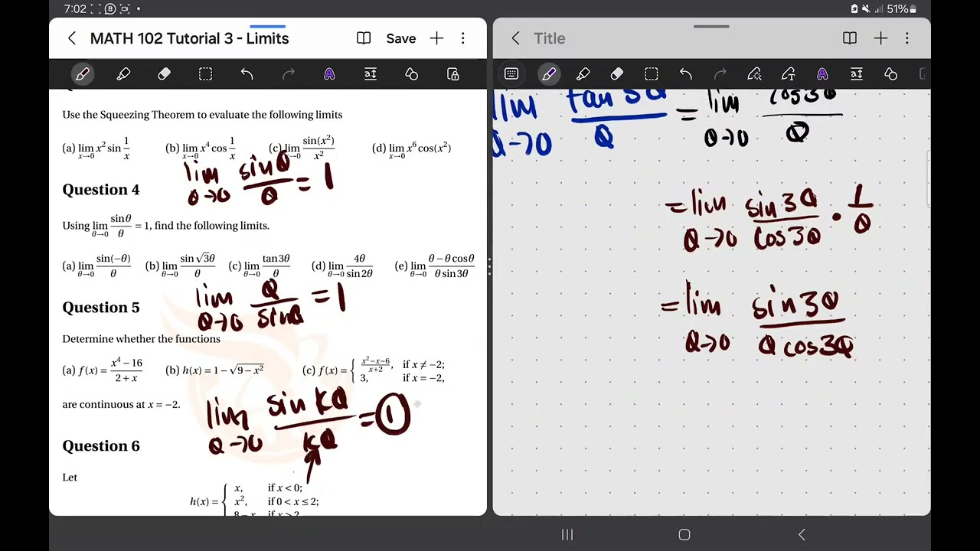Viewport: 980px width, 551px height.
Task: Tap the left window's top drag handle
Action: (x=268, y=26)
